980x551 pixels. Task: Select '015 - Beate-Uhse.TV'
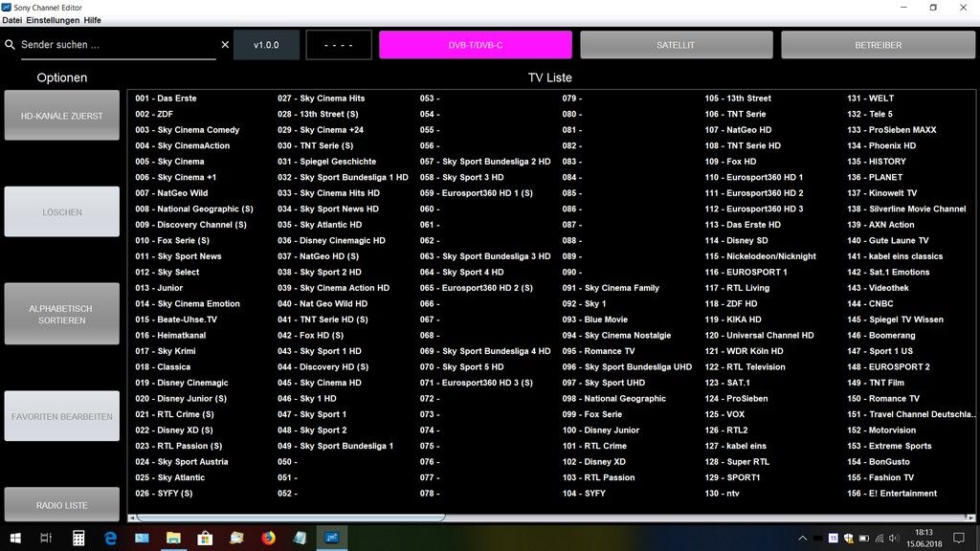pos(176,320)
